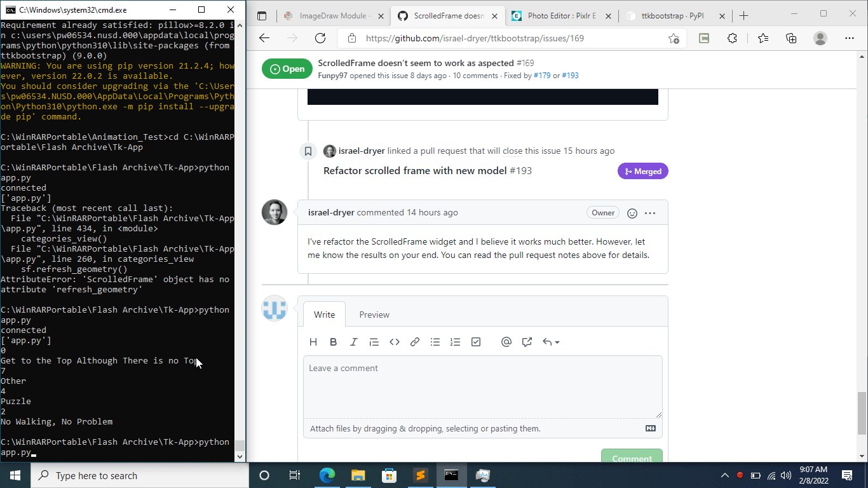868x488 pixels.
Task: Insert a quote block in the comment
Action: [x=374, y=342]
